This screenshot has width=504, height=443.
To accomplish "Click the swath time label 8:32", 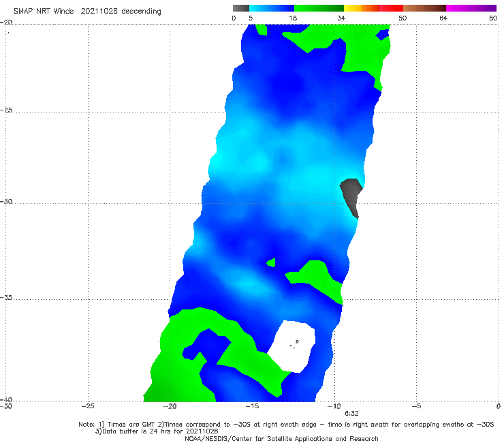I will tap(351, 414).
